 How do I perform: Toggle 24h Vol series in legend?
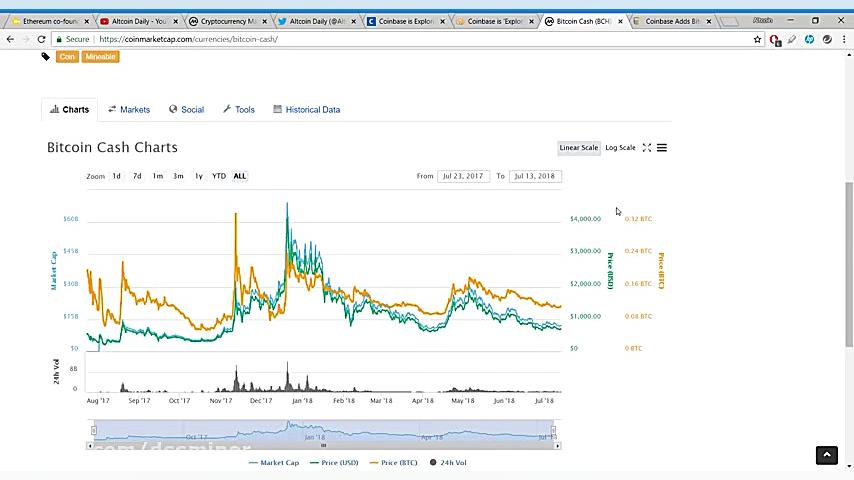tap(448, 463)
